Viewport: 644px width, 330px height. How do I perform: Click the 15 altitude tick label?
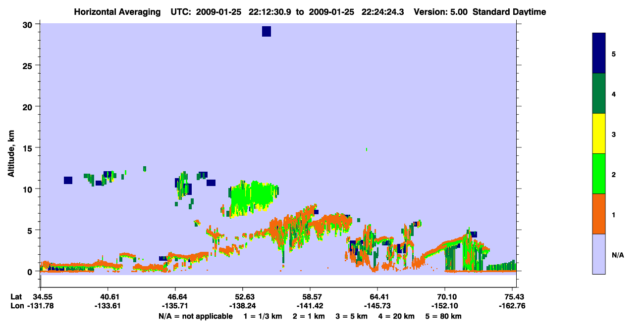coord(28,148)
